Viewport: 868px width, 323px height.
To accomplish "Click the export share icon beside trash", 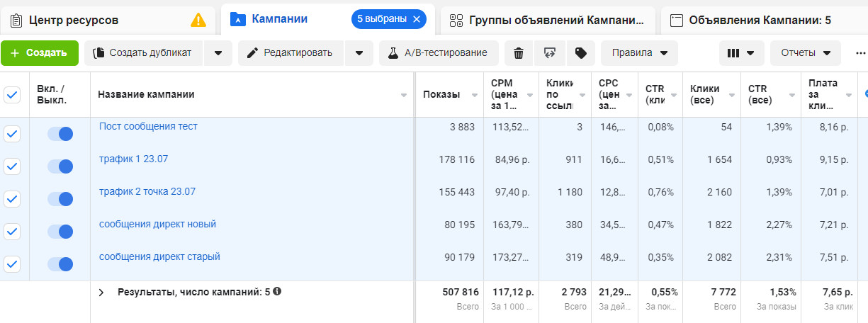I will [549, 53].
